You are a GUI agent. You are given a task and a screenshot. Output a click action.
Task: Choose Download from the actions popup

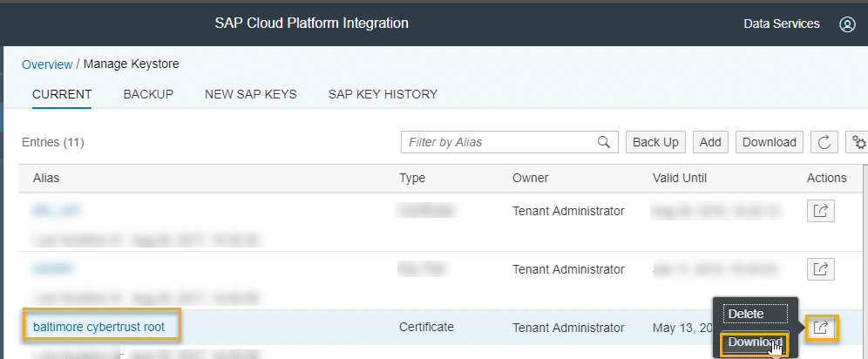pos(754,342)
